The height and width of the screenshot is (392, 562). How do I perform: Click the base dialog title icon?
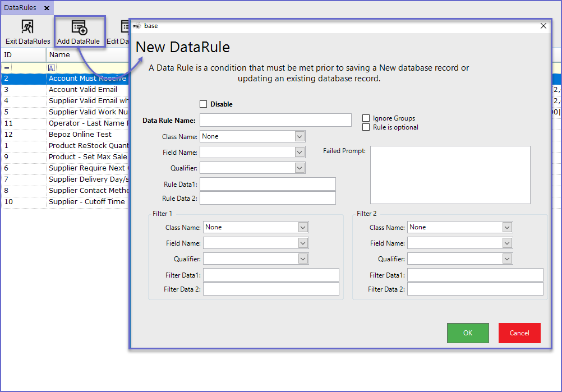tap(137, 26)
